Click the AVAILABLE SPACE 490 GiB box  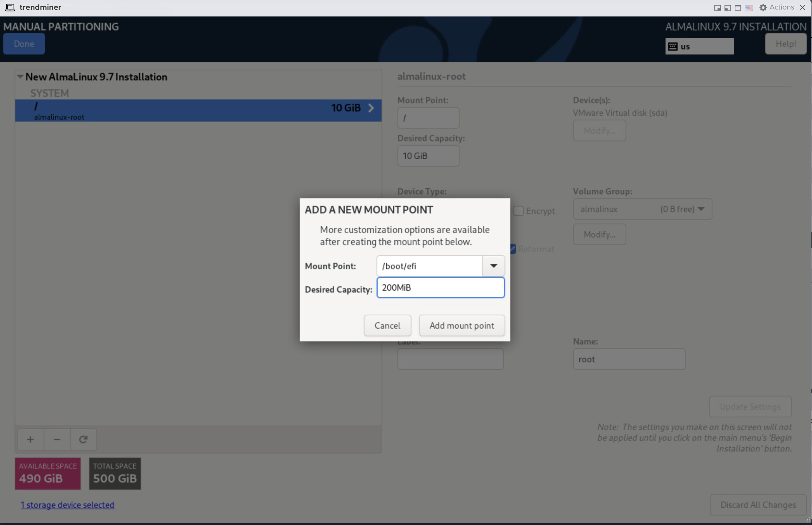tap(48, 473)
